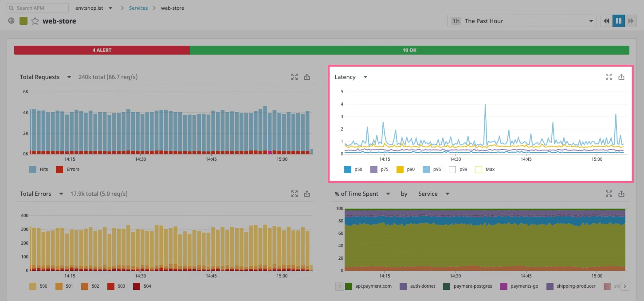This screenshot has height=301, width=644.
Task: Click the web-store breadcrumb text
Action: [173, 8]
